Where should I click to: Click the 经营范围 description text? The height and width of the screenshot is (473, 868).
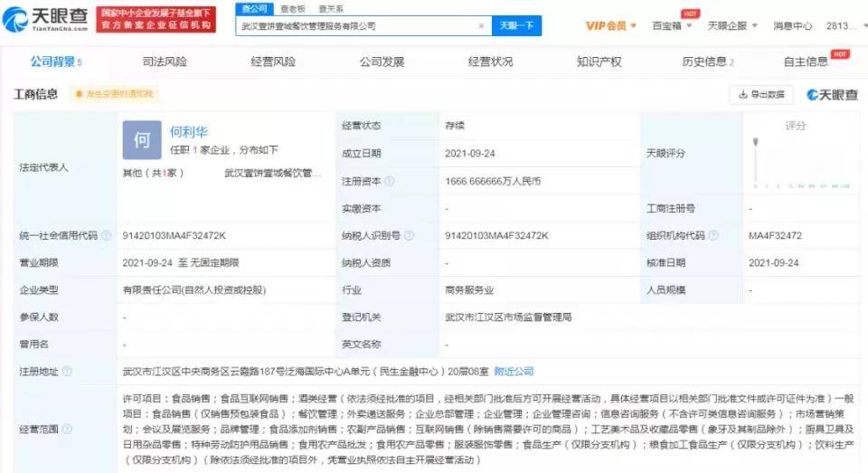pyautogui.click(x=488, y=430)
